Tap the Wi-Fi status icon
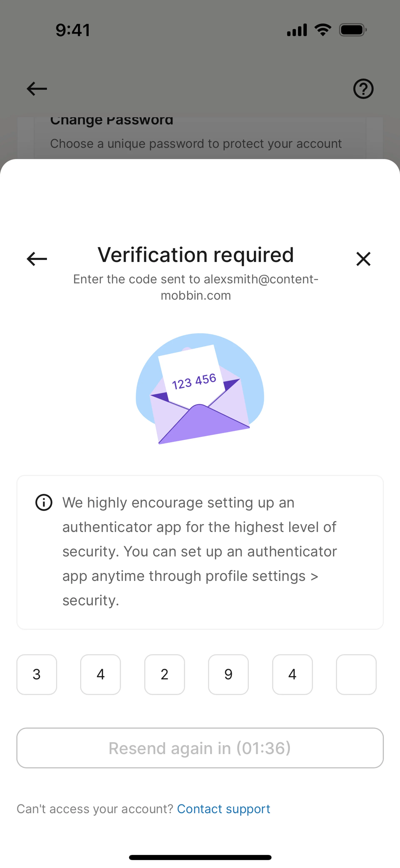Viewport: 400px width, 868px height. (x=322, y=30)
